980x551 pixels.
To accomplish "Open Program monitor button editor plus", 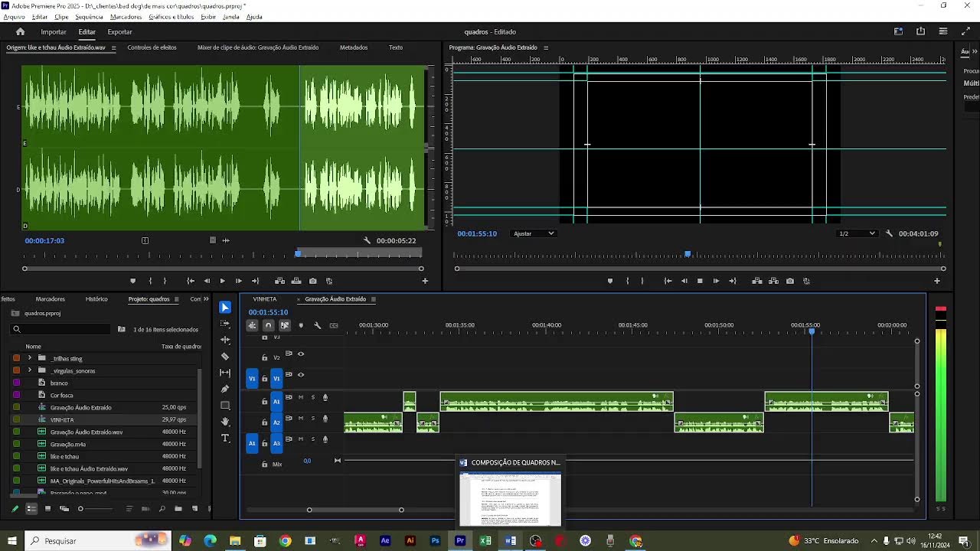I will point(936,281).
